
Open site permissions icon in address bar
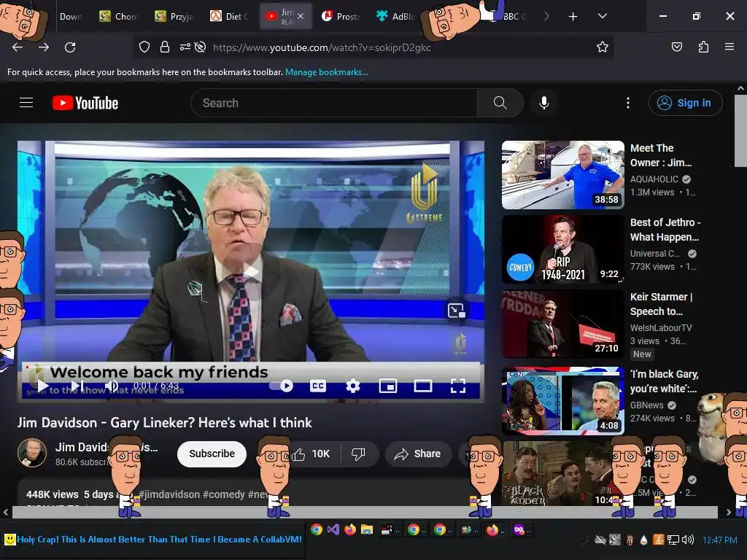(x=185, y=47)
